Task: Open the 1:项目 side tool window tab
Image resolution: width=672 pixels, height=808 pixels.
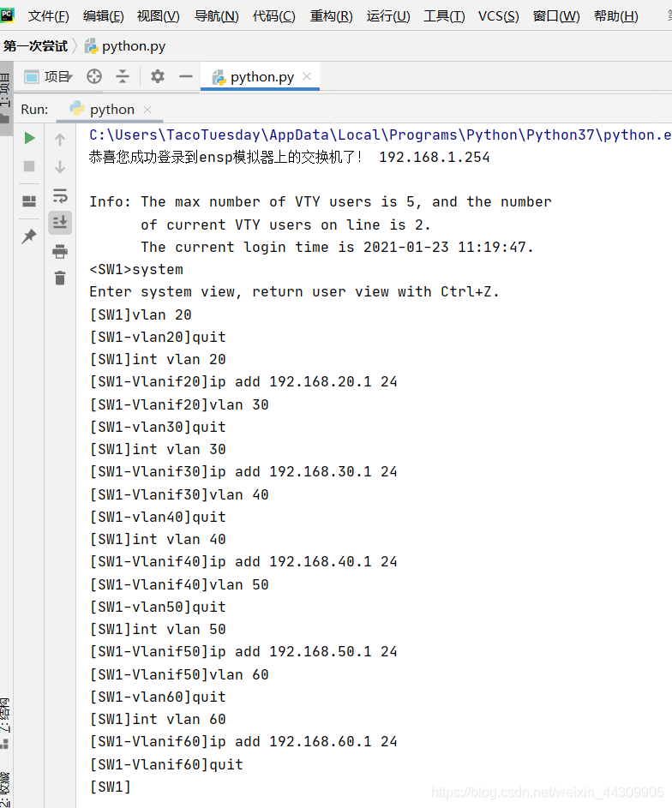Action: coord(6,98)
